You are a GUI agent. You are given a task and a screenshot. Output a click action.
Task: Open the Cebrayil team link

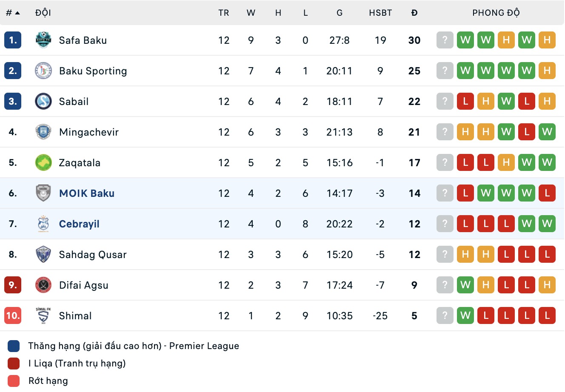[79, 224]
